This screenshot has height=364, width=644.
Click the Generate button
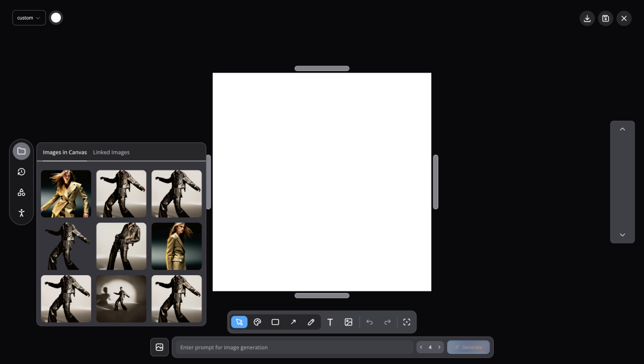click(x=468, y=347)
